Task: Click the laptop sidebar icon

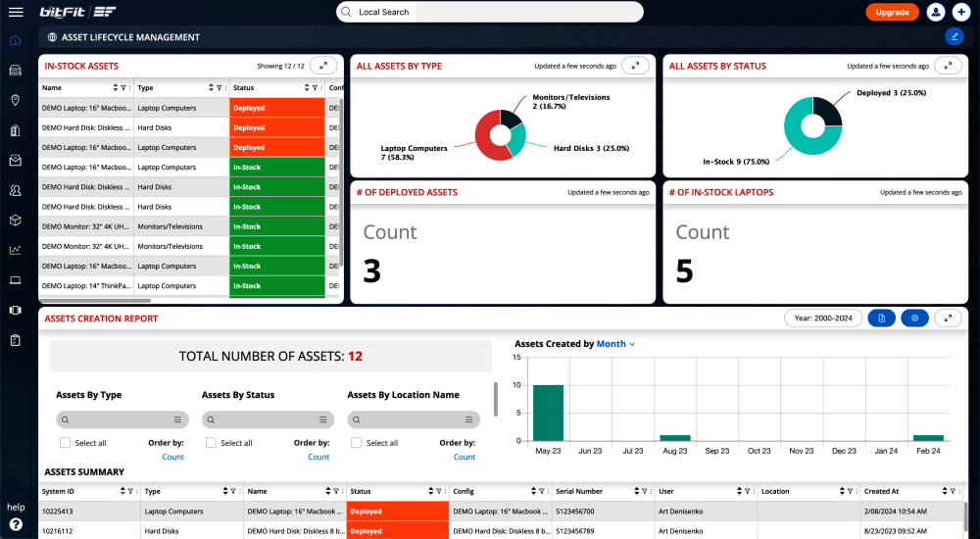Action: click(x=16, y=280)
